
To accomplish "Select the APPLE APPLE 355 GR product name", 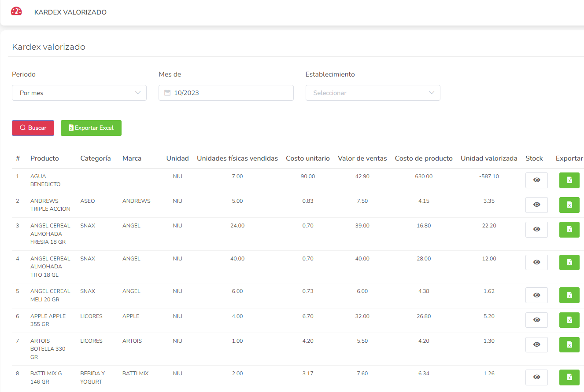I will tap(48, 320).
